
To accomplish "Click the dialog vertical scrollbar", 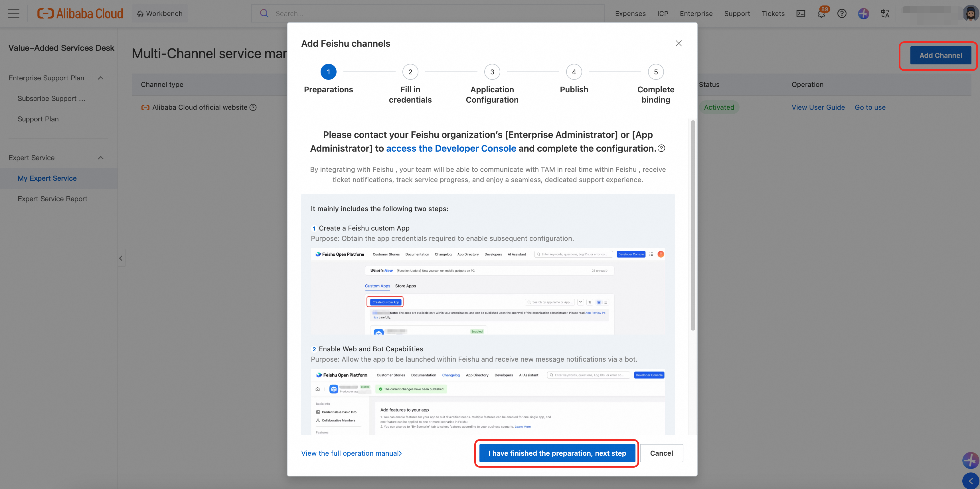I will 693,225.
